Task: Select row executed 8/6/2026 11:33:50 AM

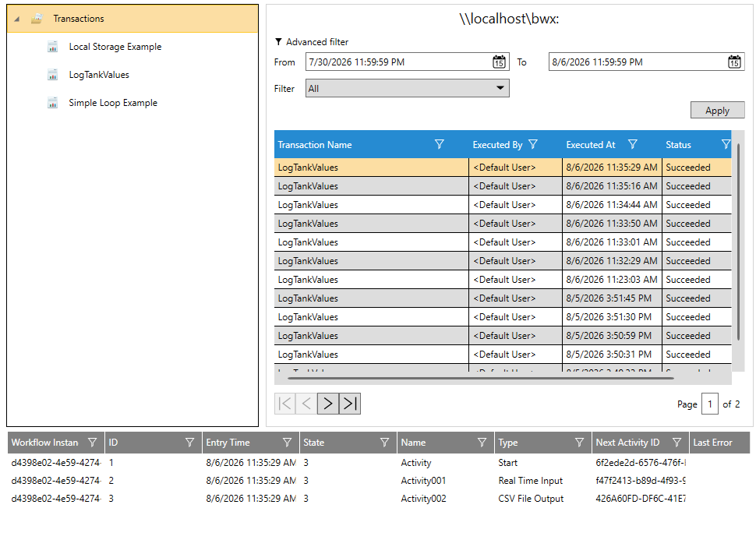Action: [503, 224]
